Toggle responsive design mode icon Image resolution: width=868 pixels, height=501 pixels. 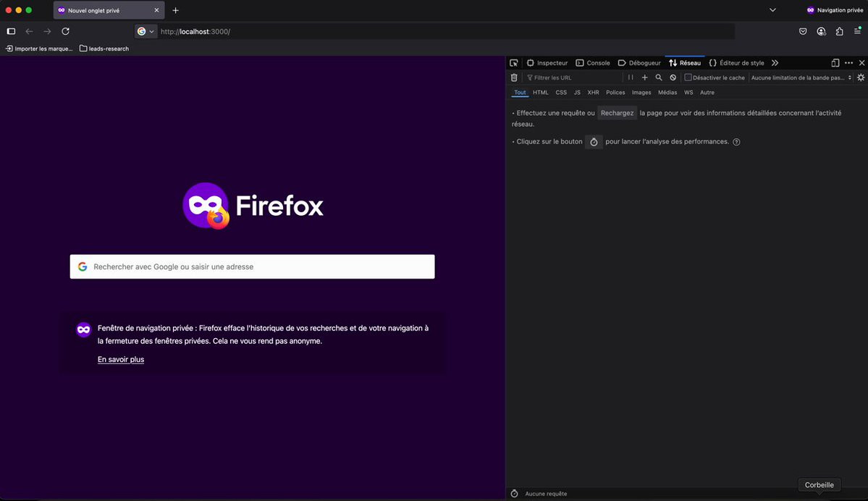click(x=835, y=63)
